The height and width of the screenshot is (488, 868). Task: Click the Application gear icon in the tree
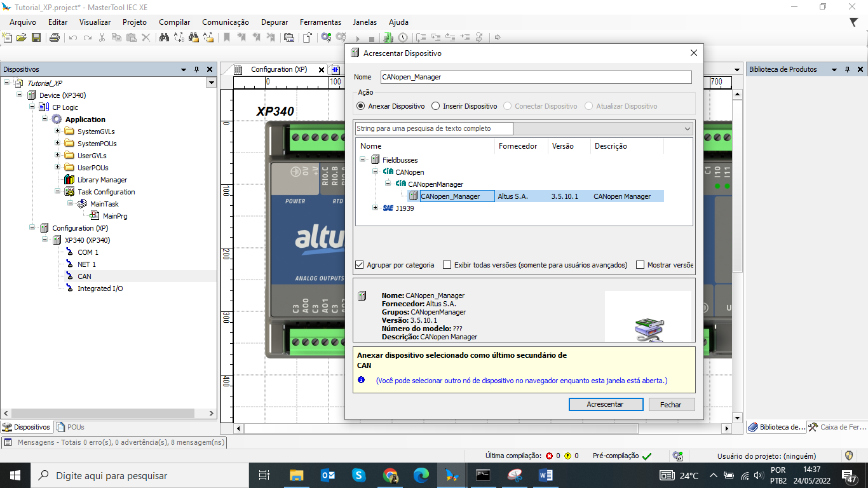pos(57,119)
